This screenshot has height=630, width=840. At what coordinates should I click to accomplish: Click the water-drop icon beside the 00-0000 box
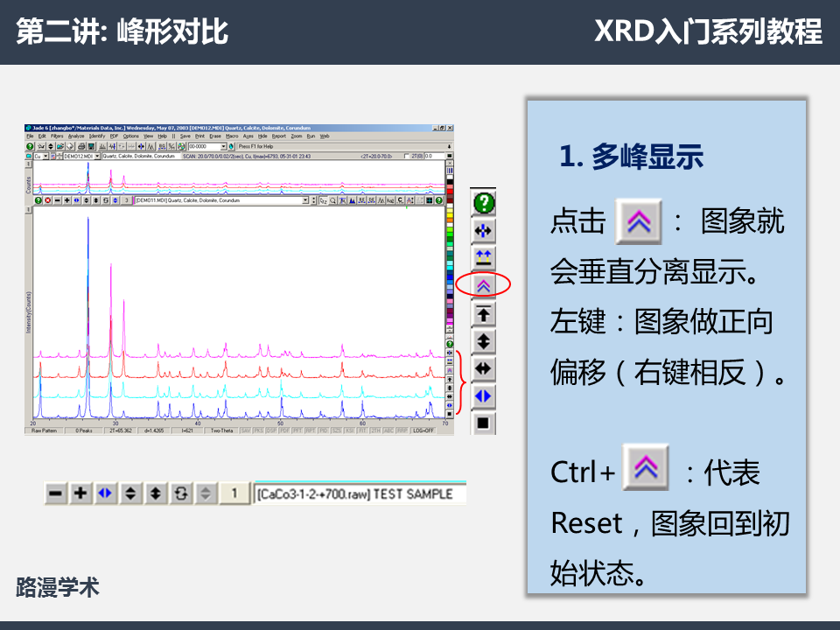click(231, 146)
